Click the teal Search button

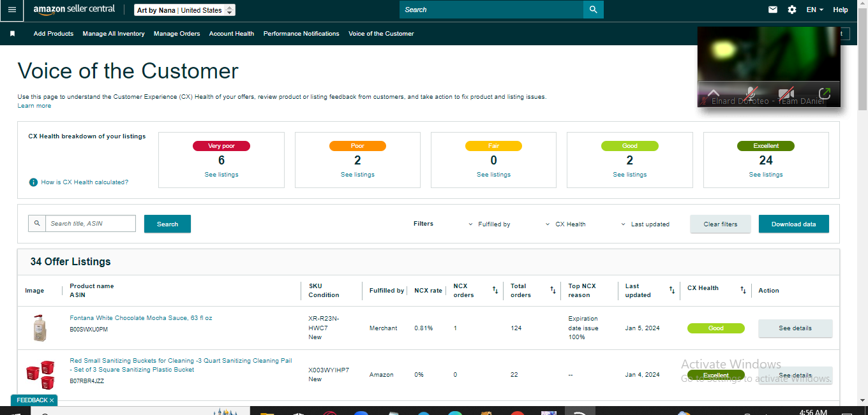pyautogui.click(x=167, y=224)
